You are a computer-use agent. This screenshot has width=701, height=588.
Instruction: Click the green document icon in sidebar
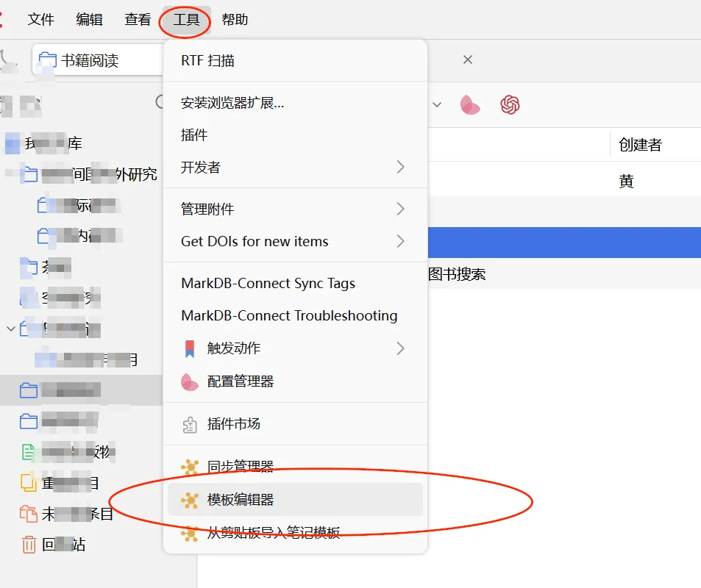(28, 452)
